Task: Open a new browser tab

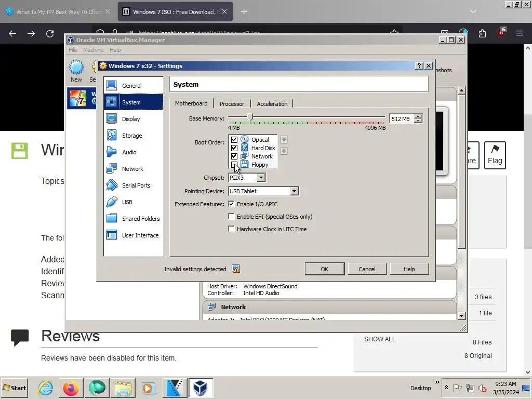Action: tap(244, 12)
